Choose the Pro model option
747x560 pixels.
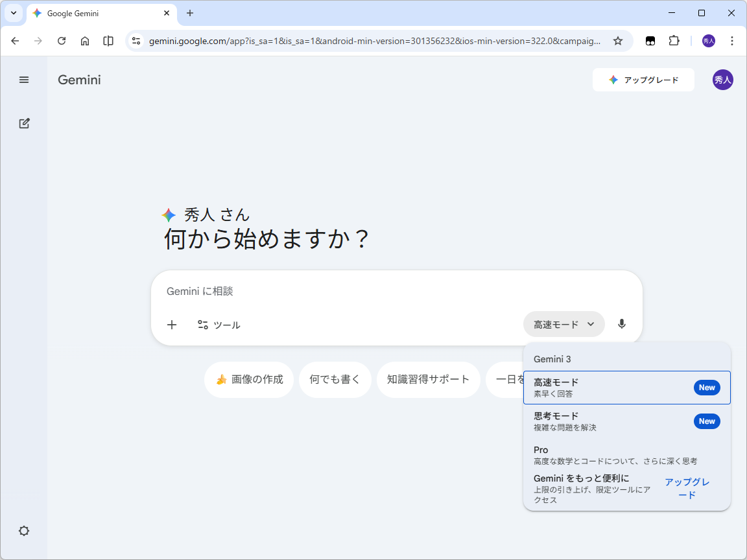point(626,455)
